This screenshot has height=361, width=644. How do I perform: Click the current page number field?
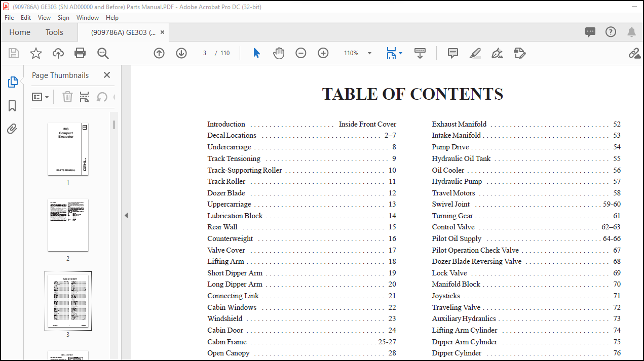click(x=204, y=53)
